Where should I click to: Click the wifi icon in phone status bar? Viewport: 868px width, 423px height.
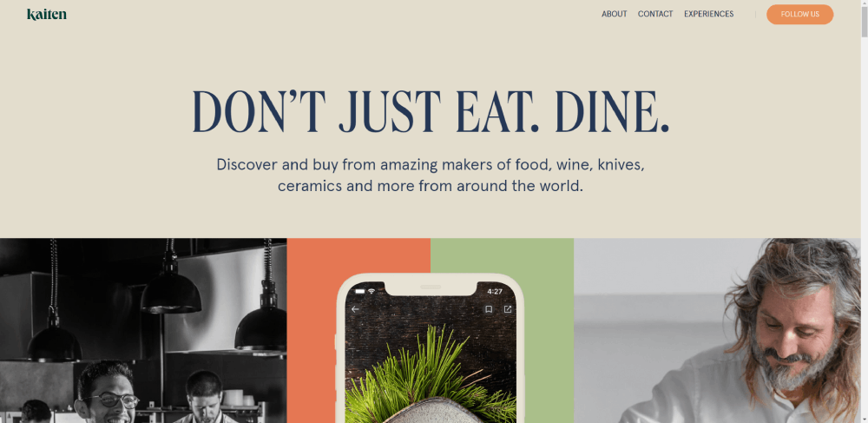point(372,291)
